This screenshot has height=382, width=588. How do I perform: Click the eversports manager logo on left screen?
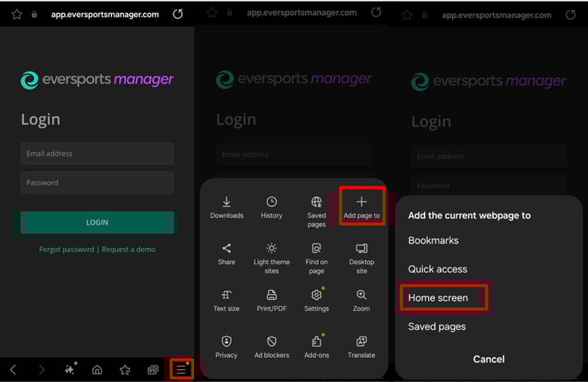(x=97, y=79)
